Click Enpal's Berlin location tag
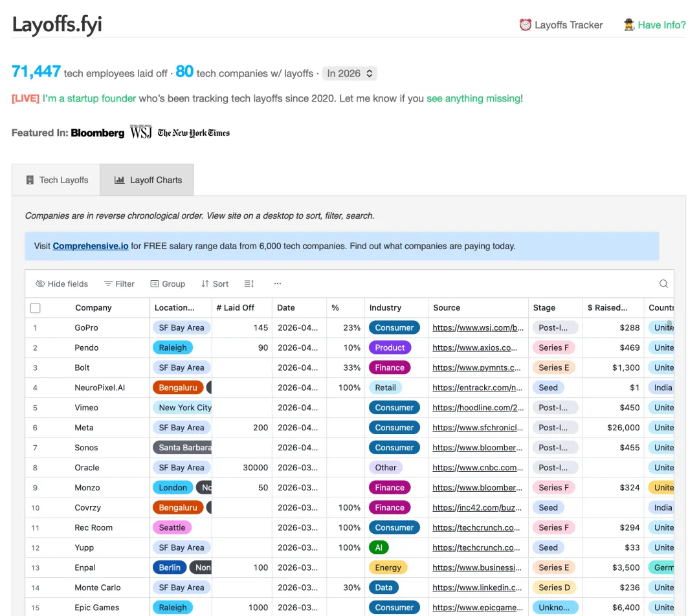 (170, 568)
